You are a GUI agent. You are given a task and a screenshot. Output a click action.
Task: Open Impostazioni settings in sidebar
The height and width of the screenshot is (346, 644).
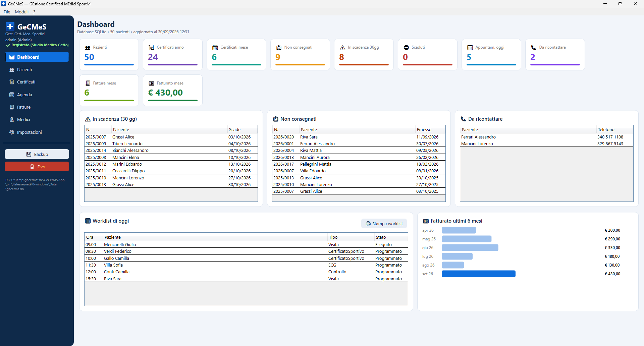click(37, 132)
